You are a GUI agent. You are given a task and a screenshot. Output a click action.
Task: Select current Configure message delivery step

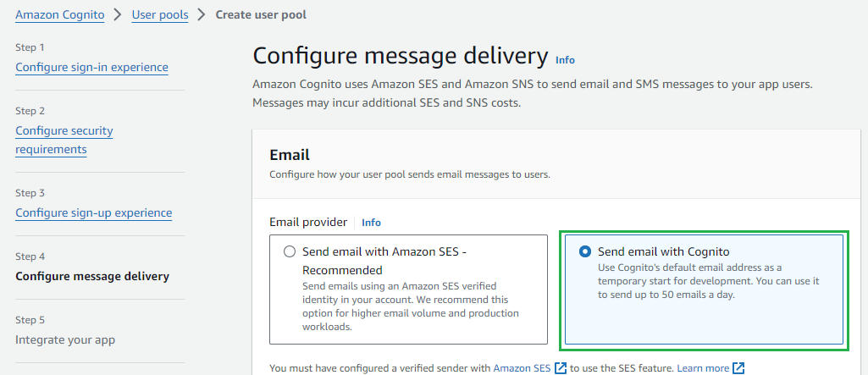pos(92,276)
